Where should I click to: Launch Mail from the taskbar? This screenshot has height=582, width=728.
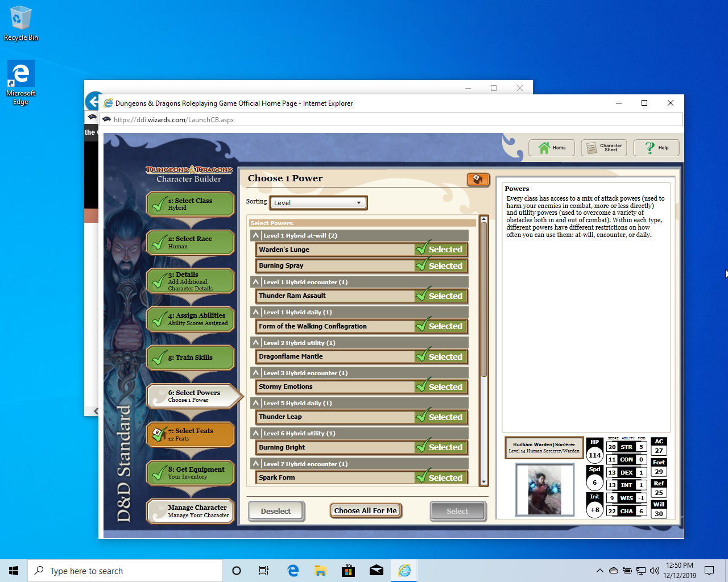[x=376, y=571]
